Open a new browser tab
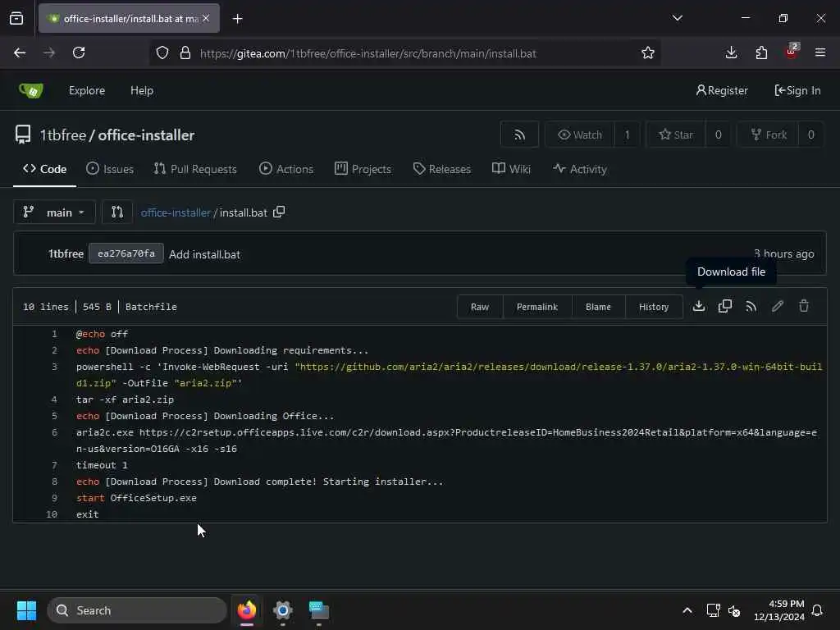The image size is (840, 630). pos(238,19)
